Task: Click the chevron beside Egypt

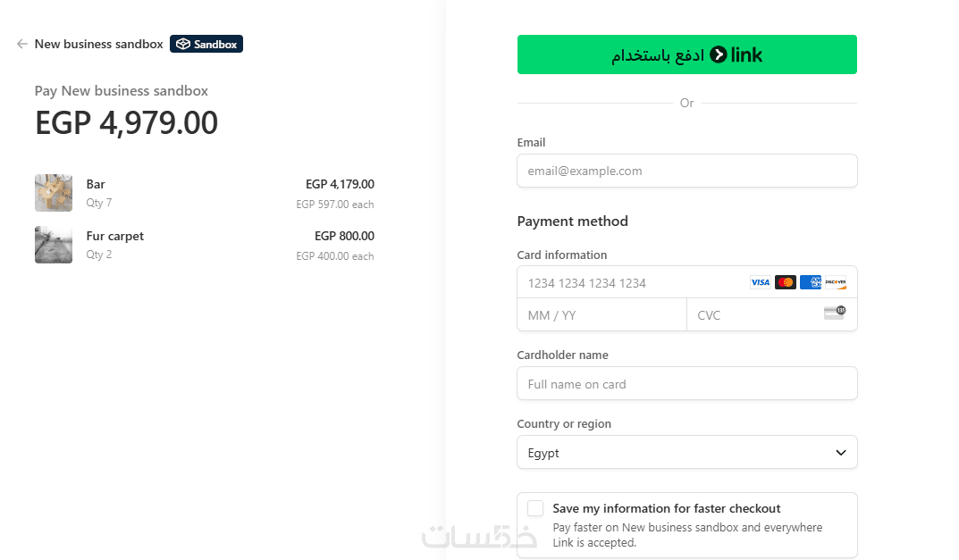Action: pyautogui.click(x=840, y=453)
